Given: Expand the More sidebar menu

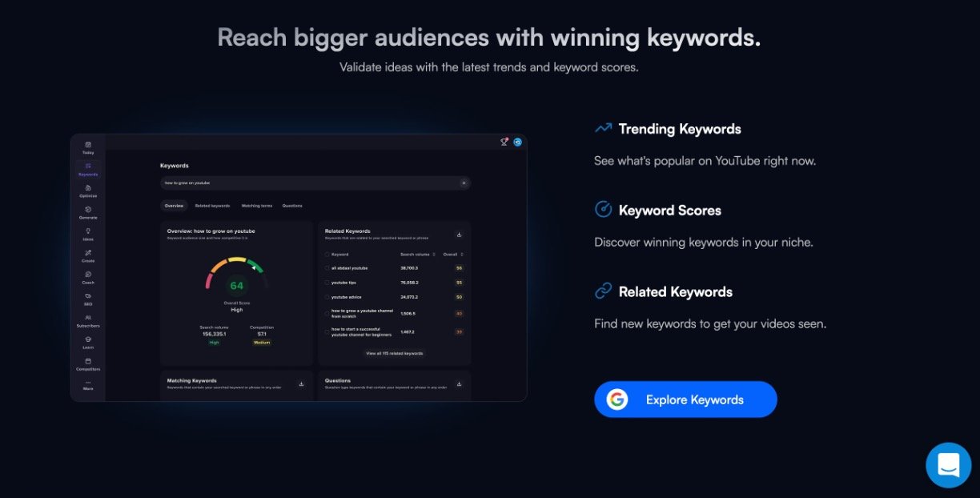Looking at the screenshot, I should (x=87, y=384).
